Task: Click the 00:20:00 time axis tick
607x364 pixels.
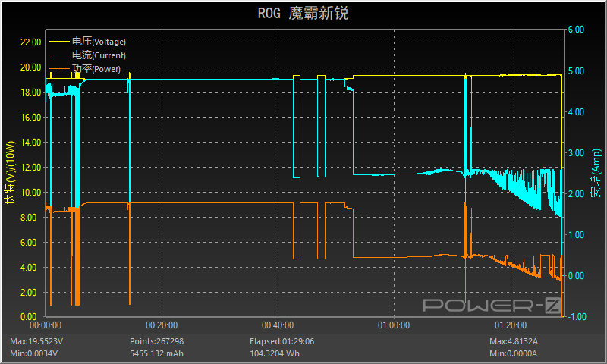Action: click(161, 325)
